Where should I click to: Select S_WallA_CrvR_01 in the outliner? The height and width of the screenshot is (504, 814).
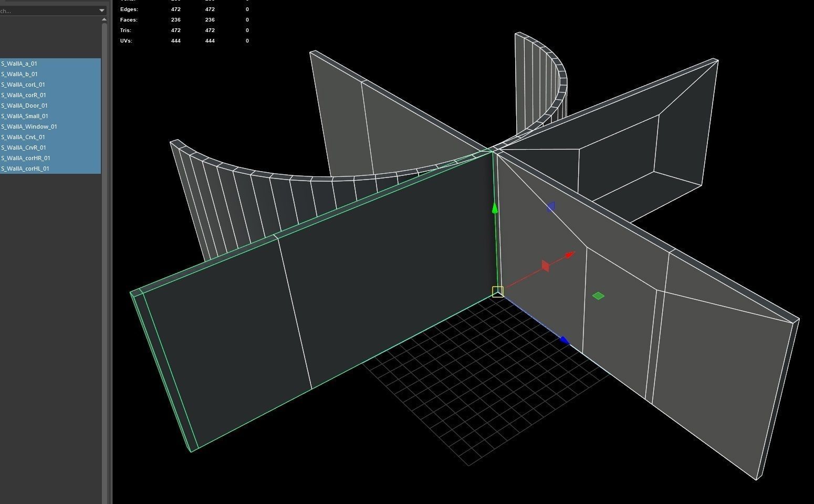click(50, 148)
